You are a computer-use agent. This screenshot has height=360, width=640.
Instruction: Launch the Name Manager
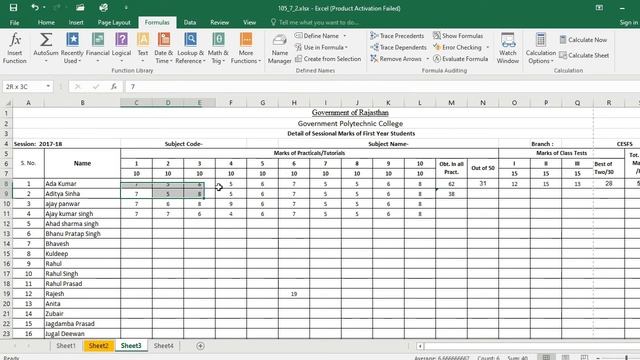pyautogui.click(x=280, y=48)
